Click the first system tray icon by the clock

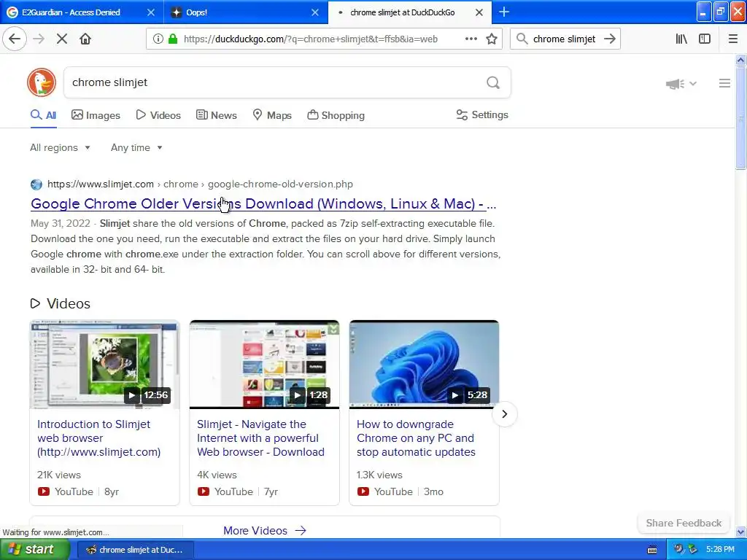pyautogui.click(x=678, y=549)
